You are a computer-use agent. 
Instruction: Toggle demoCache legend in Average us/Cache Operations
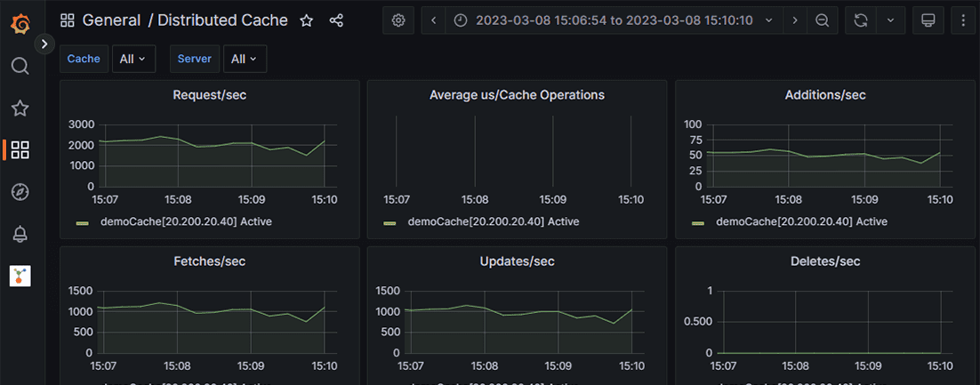[494, 221]
